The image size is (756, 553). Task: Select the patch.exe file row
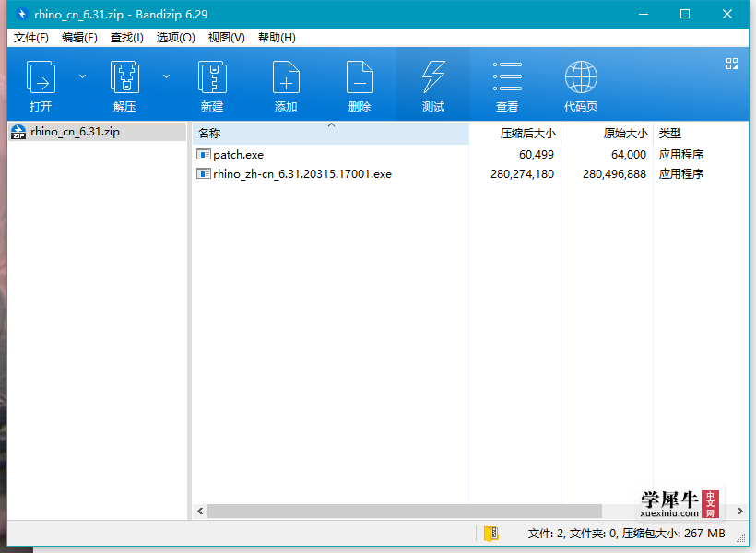tap(470, 155)
